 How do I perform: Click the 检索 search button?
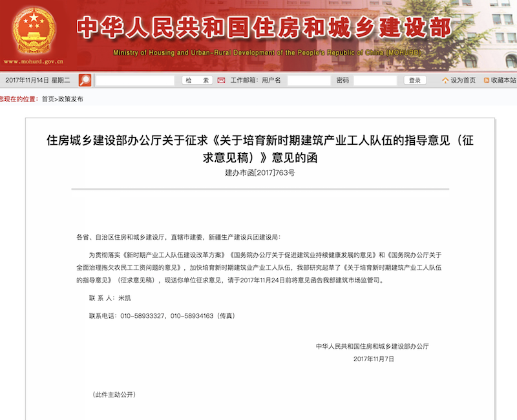197,80
